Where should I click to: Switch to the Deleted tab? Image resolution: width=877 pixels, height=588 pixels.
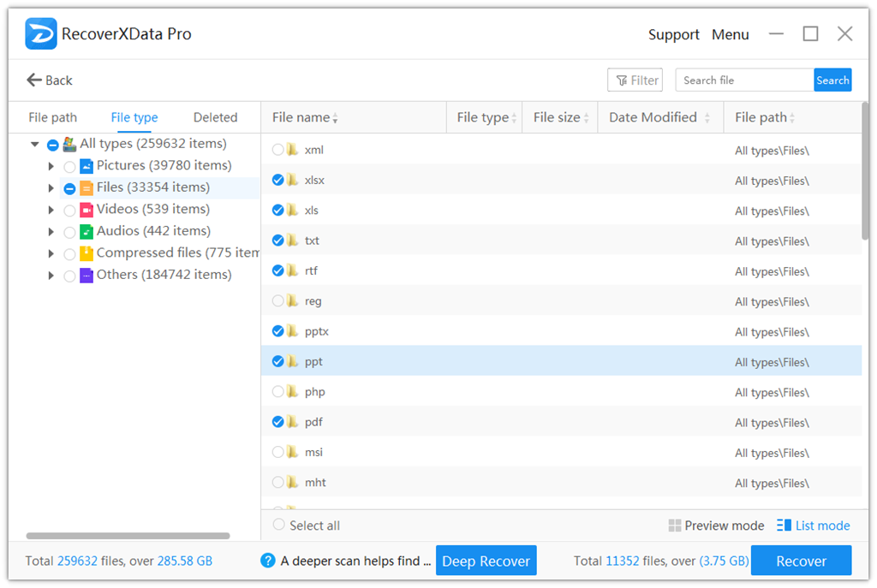[215, 116]
